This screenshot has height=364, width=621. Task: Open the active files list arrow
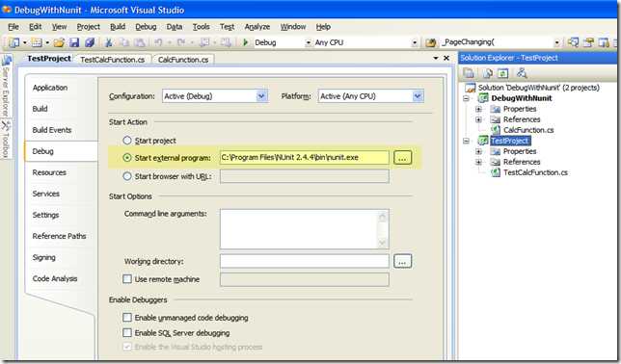(436, 58)
